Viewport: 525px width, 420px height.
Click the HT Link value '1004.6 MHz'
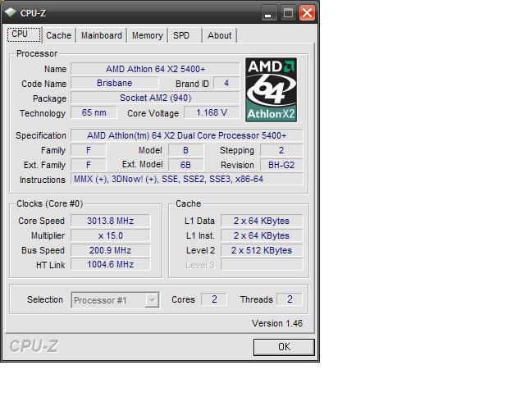111,265
